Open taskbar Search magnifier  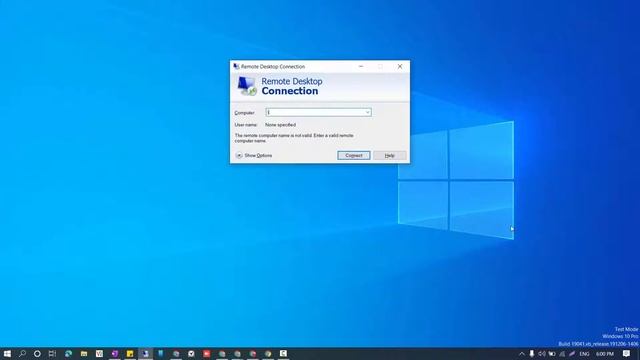22,353
